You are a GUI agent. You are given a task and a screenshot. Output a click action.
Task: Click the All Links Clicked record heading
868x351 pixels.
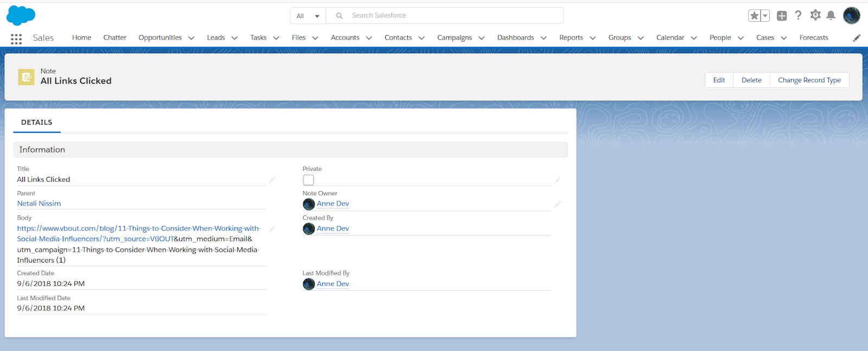click(x=76, y=81)
